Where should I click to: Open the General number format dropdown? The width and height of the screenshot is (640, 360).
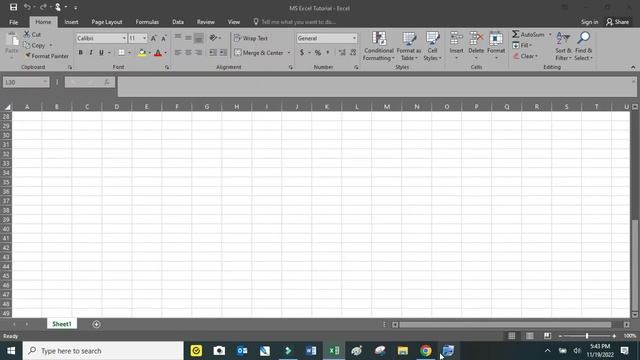click(354, 38)
